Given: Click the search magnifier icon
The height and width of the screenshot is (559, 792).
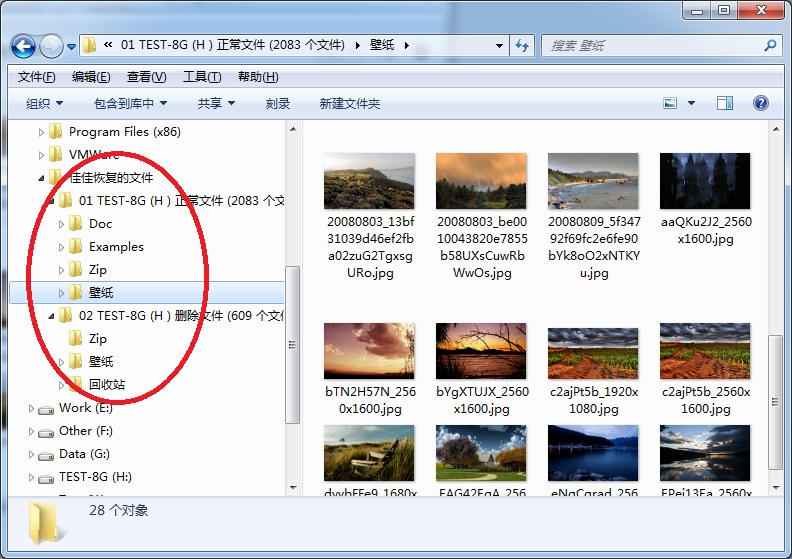Looking at the screenshot, I should click(770, 46).
